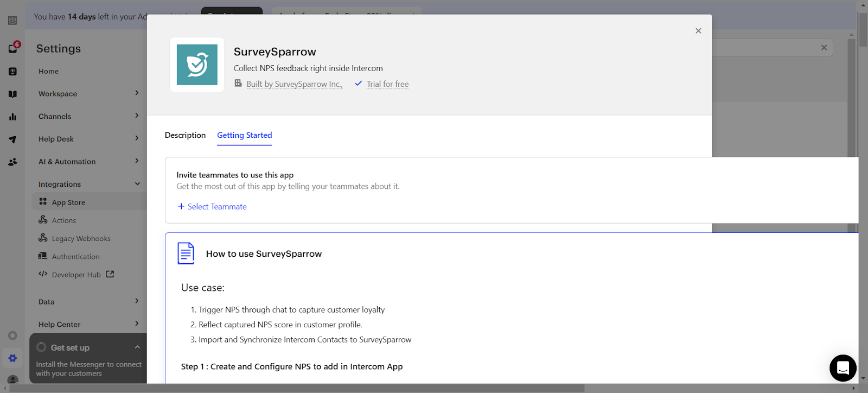This screenshot has width=868, height=393.
Task: Open the Built by SurveySparrow Inc. link
Action: pos(294,84)
